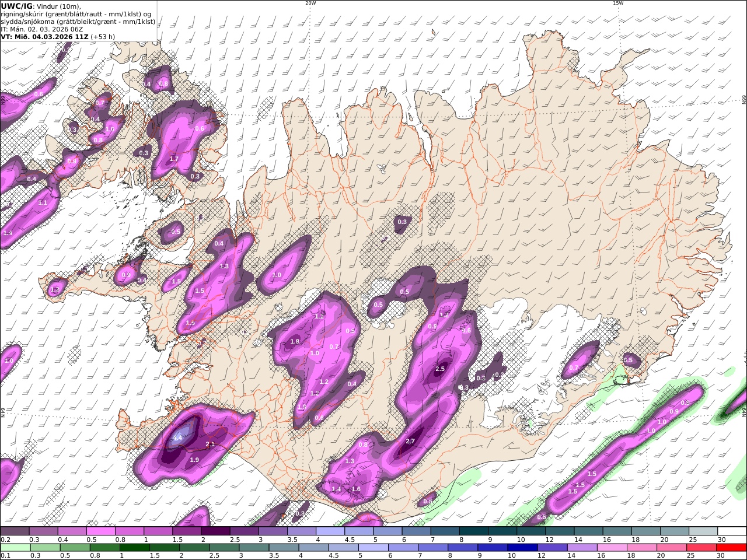The image size is (747, 560).
Task: Click the 1.7 value in the Westfjords
Action: pos(174,159)
